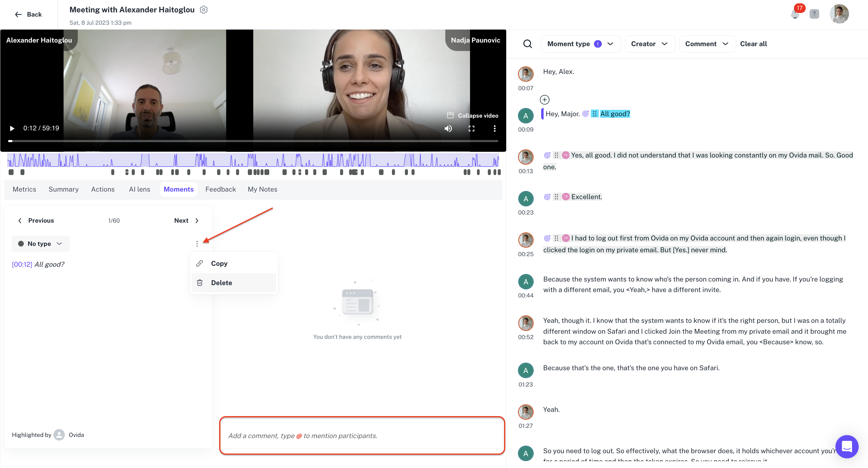Switch to the My Notes tab
The width and height of the screenshot is (868, 468).
pos(263,189)
